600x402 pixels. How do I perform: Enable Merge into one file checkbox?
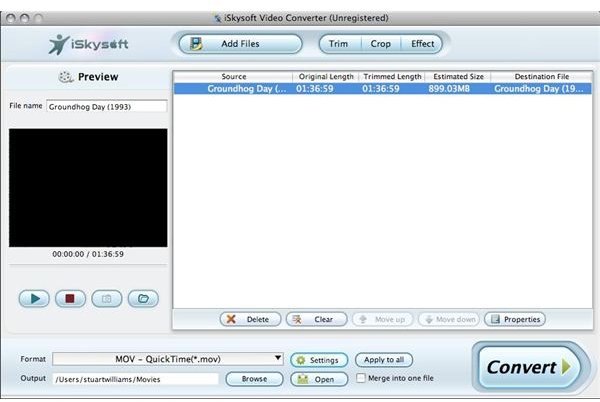360,378
